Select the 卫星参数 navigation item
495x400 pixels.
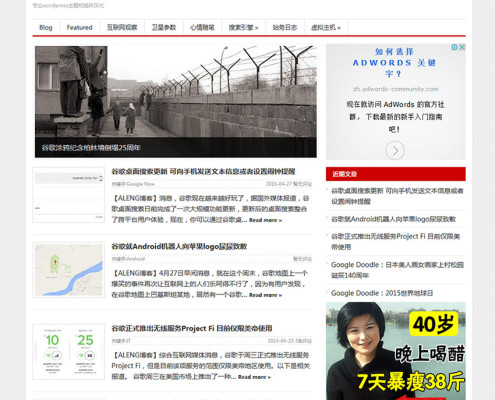[x=164, y=27]
